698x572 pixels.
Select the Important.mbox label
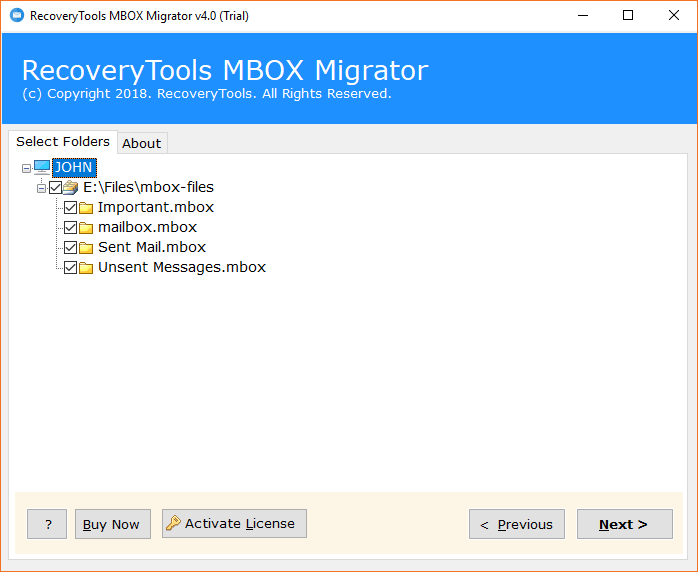(x=156, y=207)
